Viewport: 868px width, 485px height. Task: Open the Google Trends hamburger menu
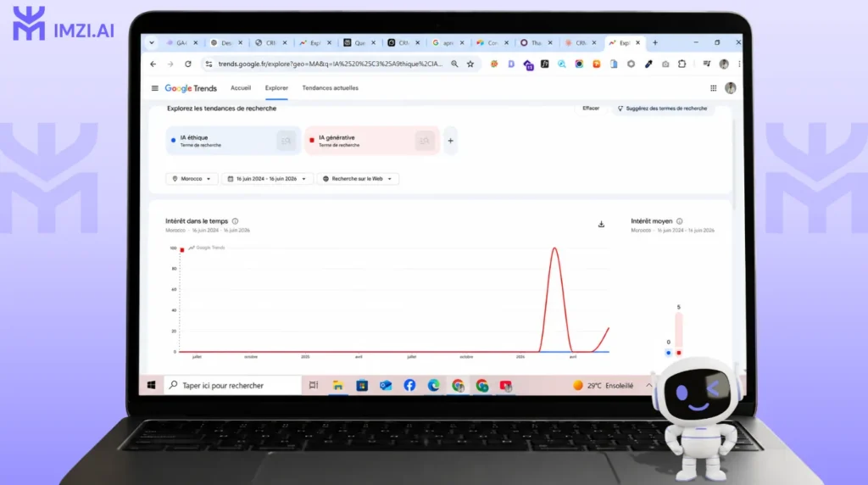tap(155, 88)
